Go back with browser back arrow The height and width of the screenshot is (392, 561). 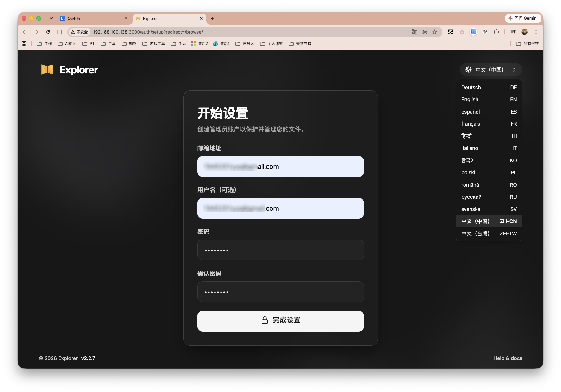tap(25, 32)
